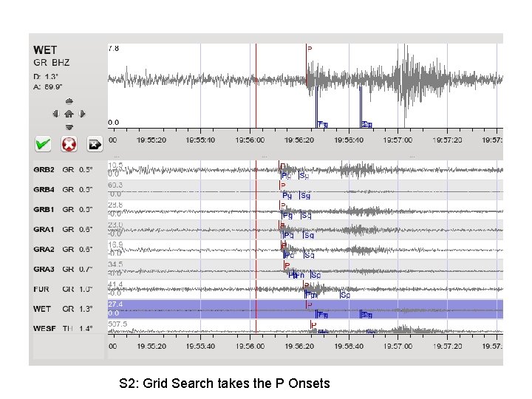Click the P marker on GRA3 trace
532x399 pixels.
coord(287,265)
